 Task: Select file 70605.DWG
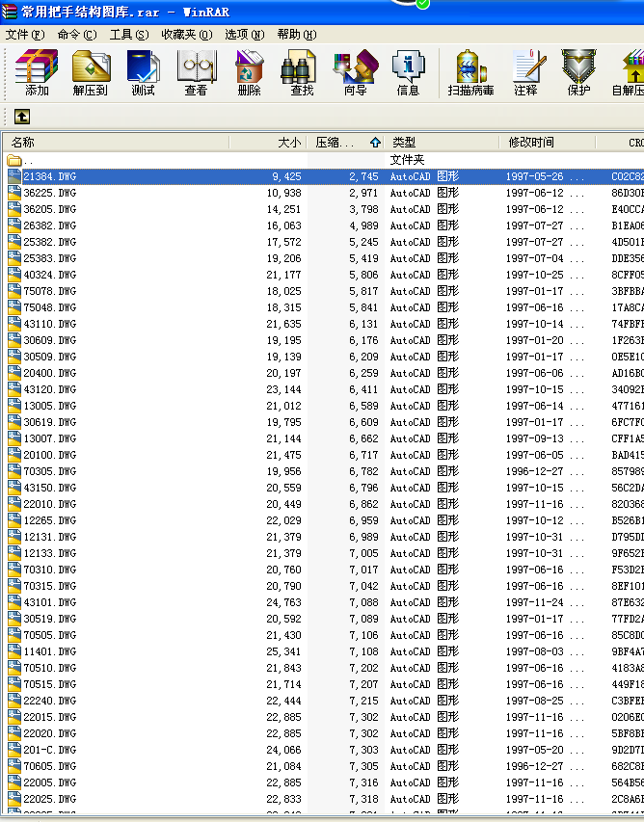tap(49, 766)
